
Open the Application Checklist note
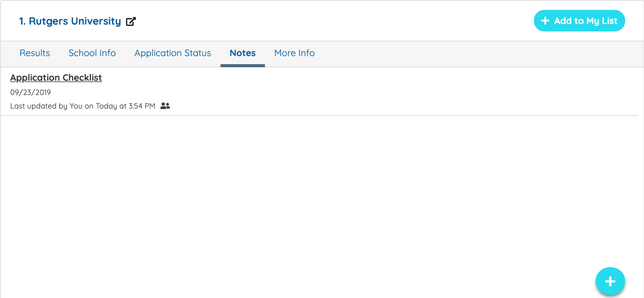click(x=56, y=78)
